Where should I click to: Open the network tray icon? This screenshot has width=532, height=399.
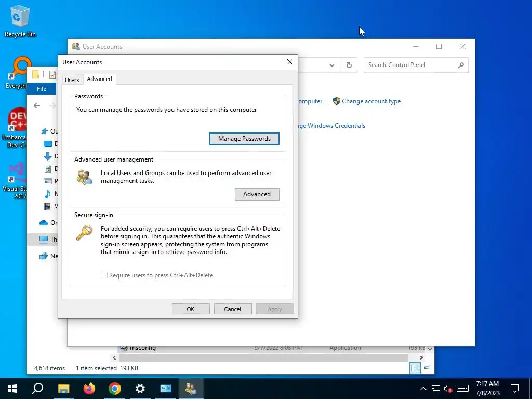436,389
